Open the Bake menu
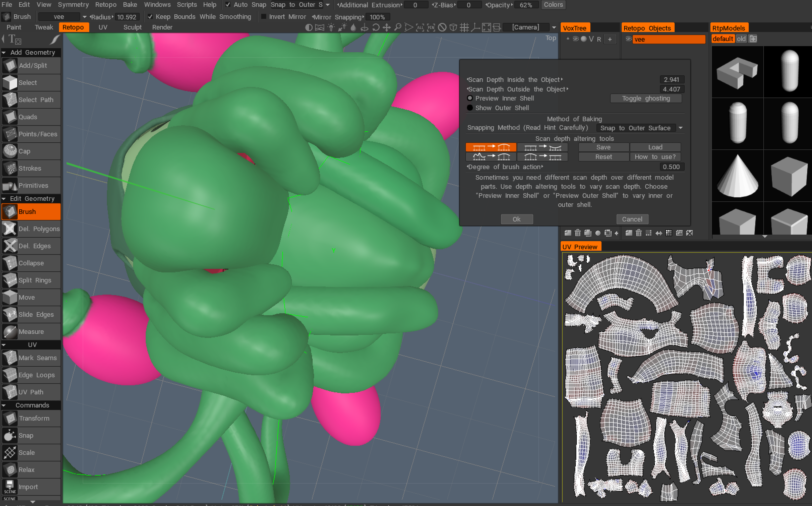The width and height of the screenshot is (812, 506). pos(130,5)
